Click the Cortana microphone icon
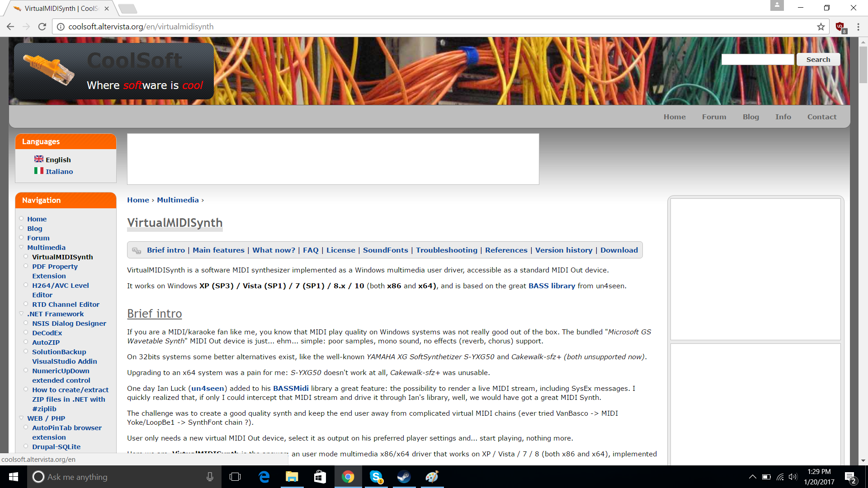 [210, 477]
